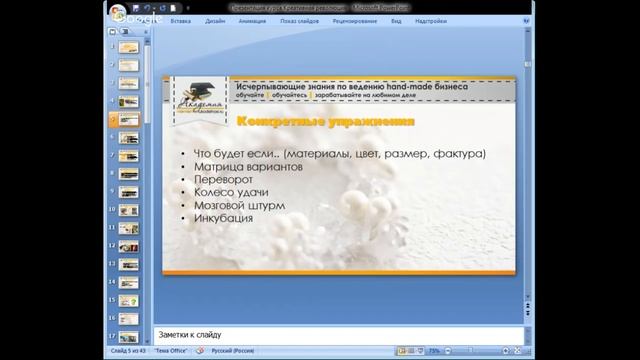This screenshot has width=640, height=360.
Task: Open the Undo history dropdown arrow
Action: click(x=154, y=8)
